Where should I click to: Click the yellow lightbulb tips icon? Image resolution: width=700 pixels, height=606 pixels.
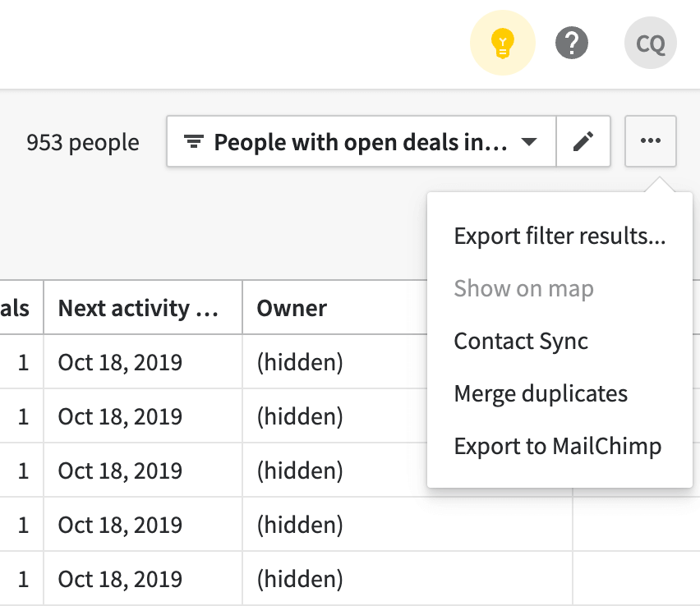point(502,42)
